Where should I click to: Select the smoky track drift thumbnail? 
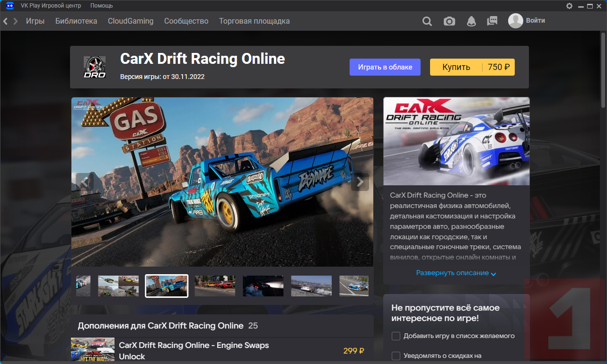coord(311,286)
